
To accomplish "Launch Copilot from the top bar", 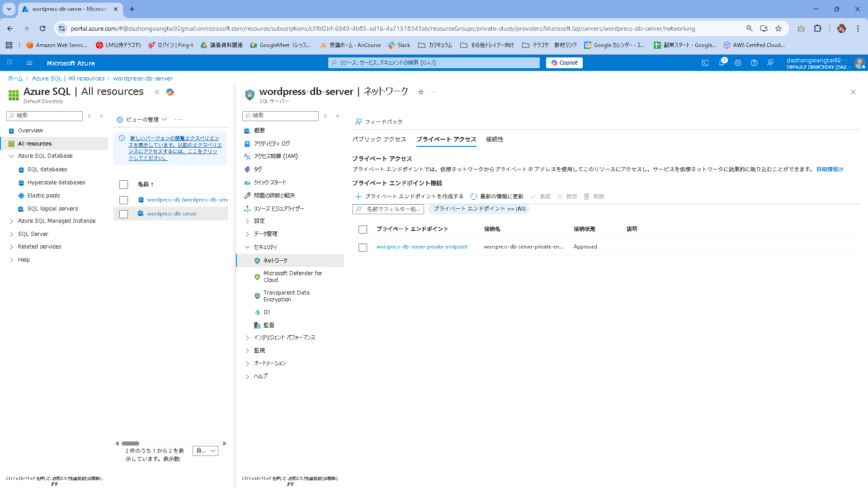I will point(564,63).
